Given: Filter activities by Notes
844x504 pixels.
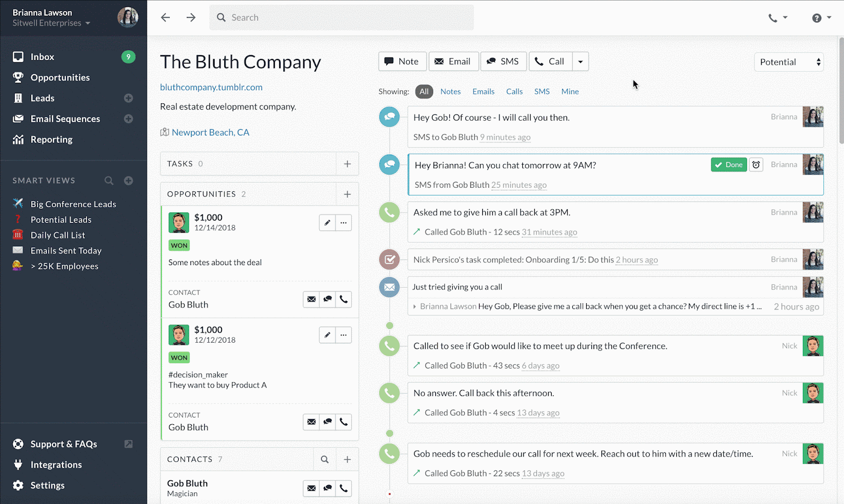Looking at the screenshot, I should [x=450, y=92].
